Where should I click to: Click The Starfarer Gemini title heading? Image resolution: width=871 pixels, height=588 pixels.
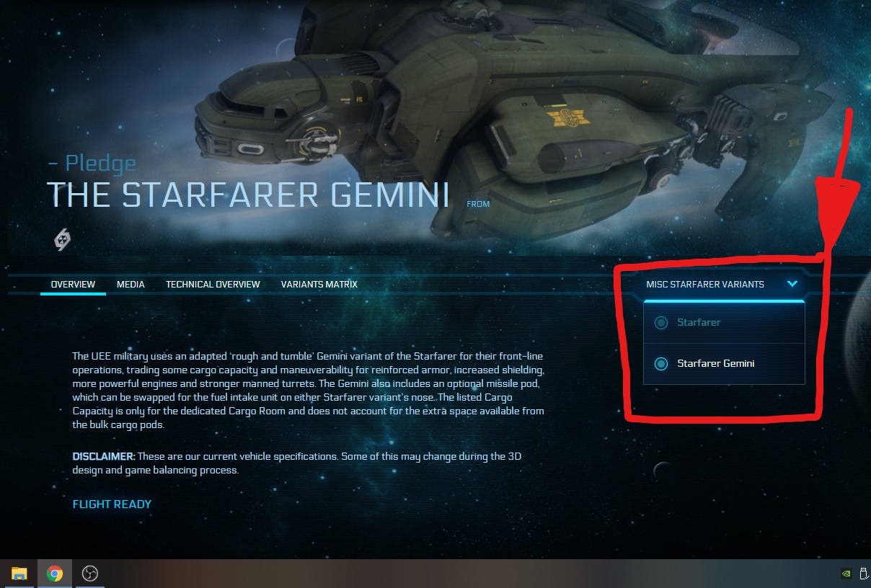pos(248,195)
